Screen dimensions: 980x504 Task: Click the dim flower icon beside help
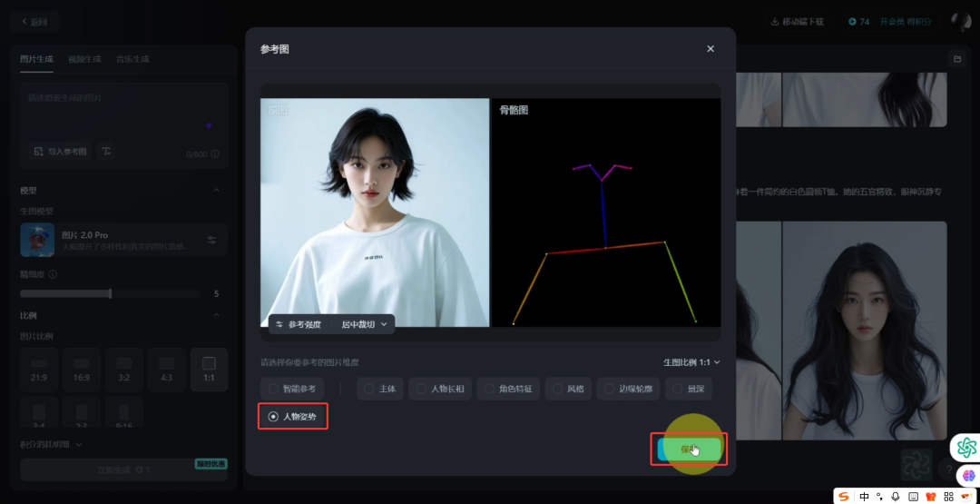tap(916, 465)
